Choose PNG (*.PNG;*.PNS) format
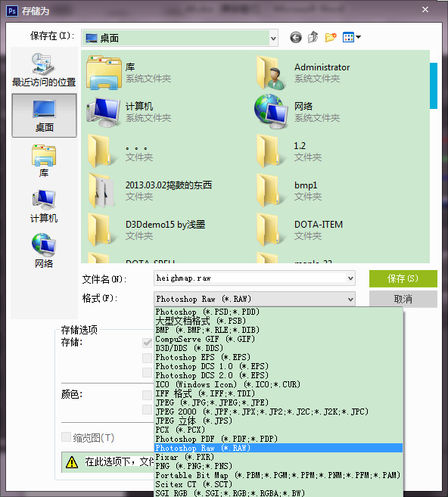448x497 pixels. click(278, 466)
